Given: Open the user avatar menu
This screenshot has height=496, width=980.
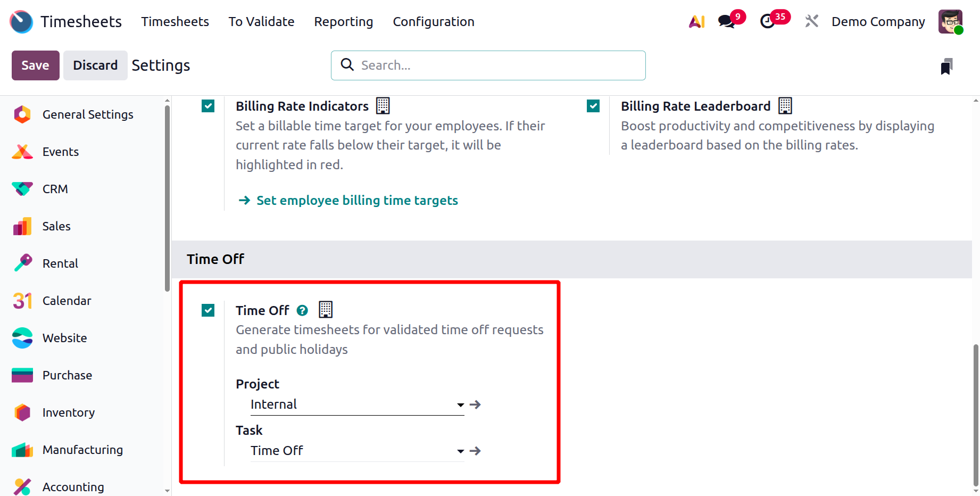Looking at the screenshot, I should [950, 22].
